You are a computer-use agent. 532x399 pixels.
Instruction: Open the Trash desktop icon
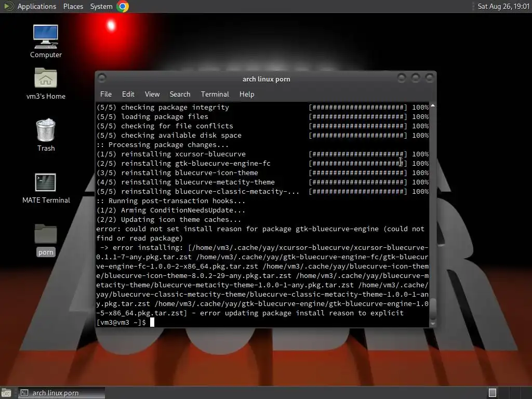46,135
